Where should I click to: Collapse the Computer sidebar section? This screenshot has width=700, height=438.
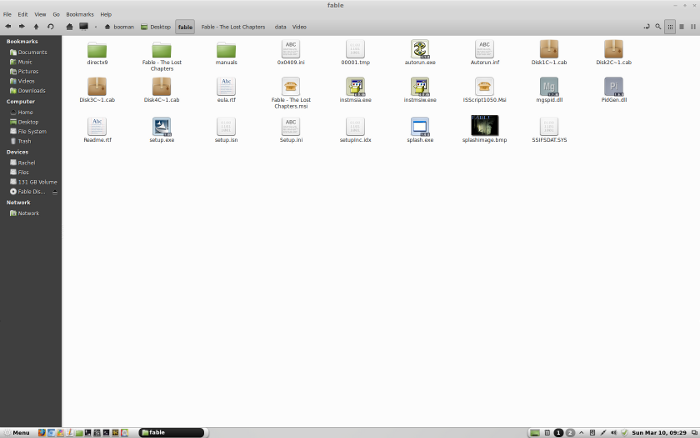click(21, 101)
